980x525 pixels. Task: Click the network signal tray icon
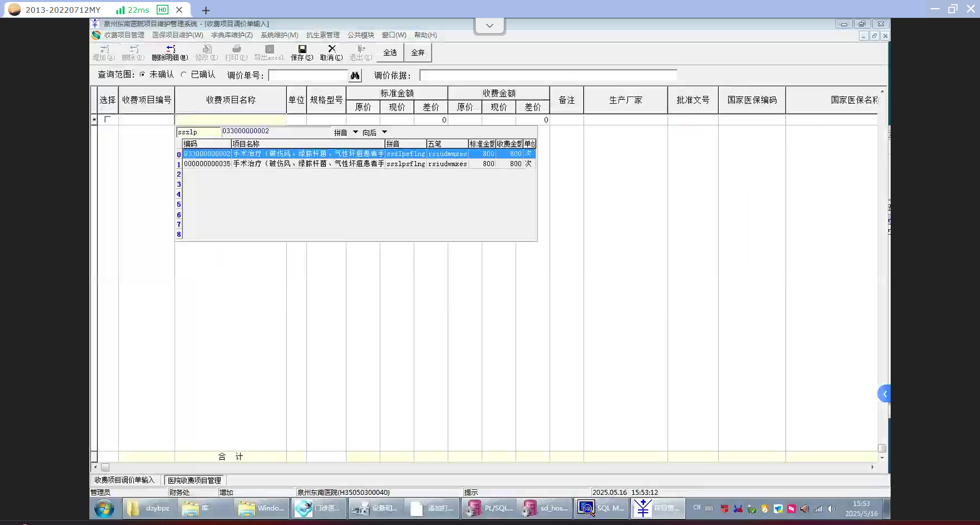click(x=818, y=509)
